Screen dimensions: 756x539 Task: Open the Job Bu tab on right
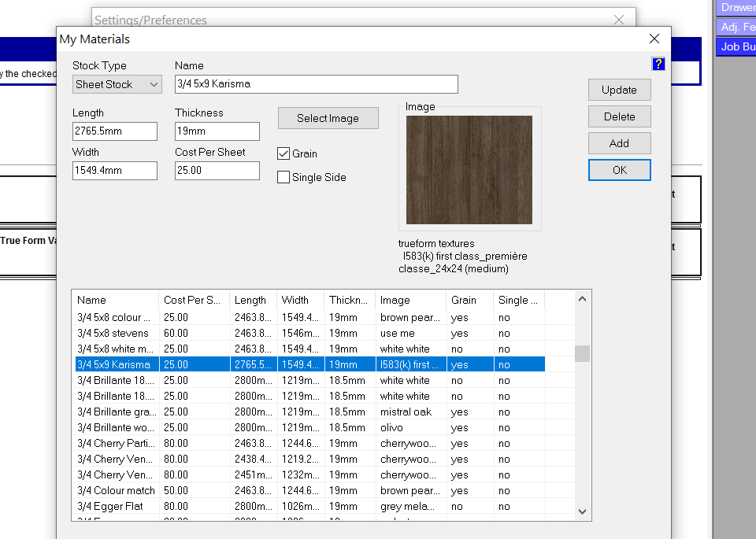[737, 46]
